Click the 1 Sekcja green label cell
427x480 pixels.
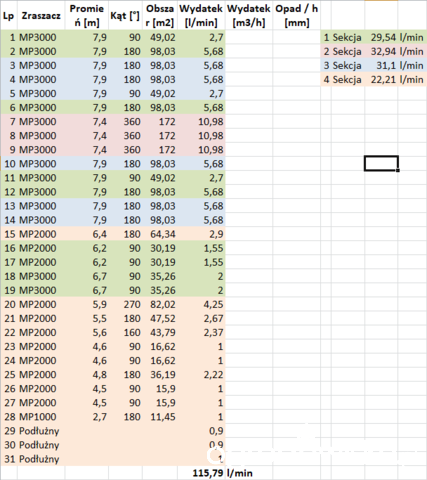point(343,37)
